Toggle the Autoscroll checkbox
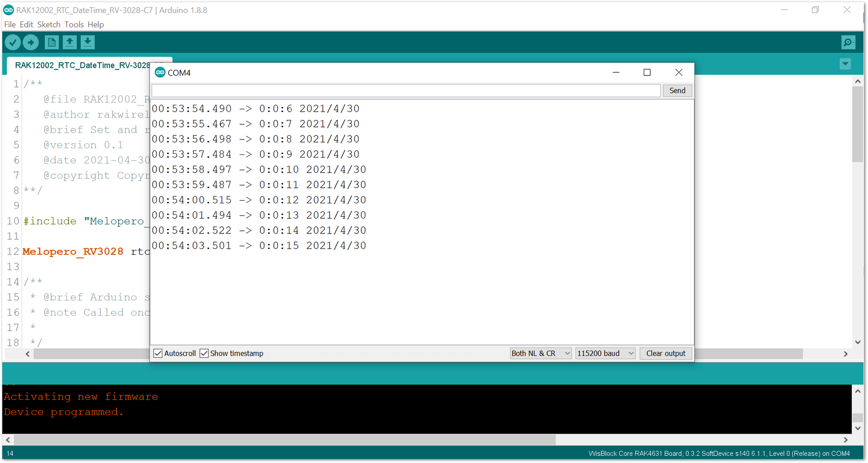The height and width of the screenshot is (463, 868). click(x=158, y=353)
